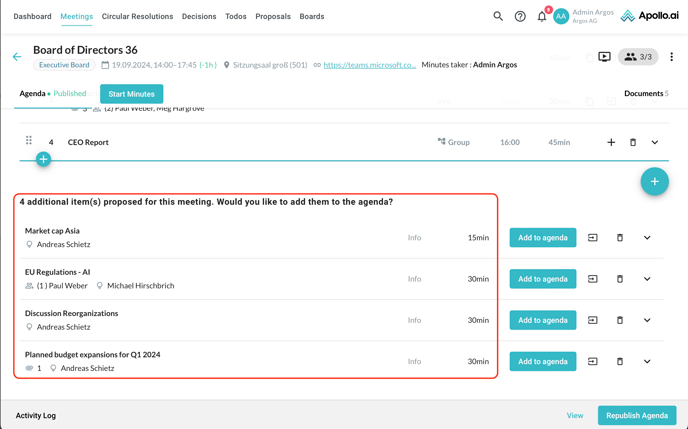Delete the CEO Report agenda item
688x429 pixels.
(633, 142)
